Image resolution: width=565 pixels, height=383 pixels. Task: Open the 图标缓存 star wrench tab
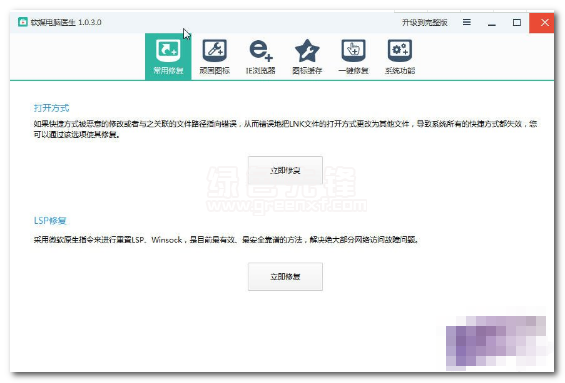(x=307, y=56)
